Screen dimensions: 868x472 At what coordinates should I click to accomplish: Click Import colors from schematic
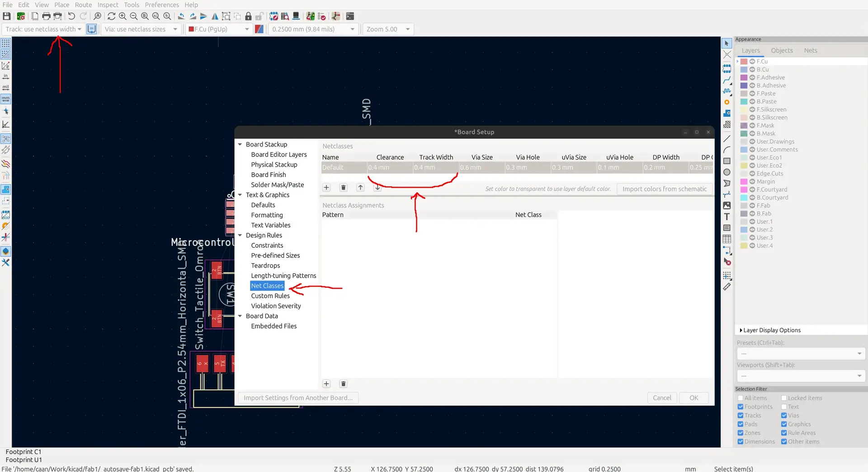click(665, 189)
